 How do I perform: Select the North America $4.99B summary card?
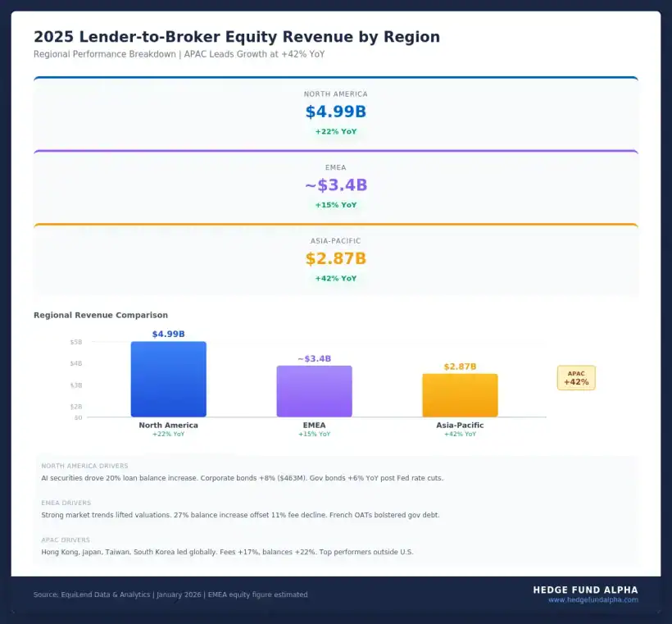(336, 112)
